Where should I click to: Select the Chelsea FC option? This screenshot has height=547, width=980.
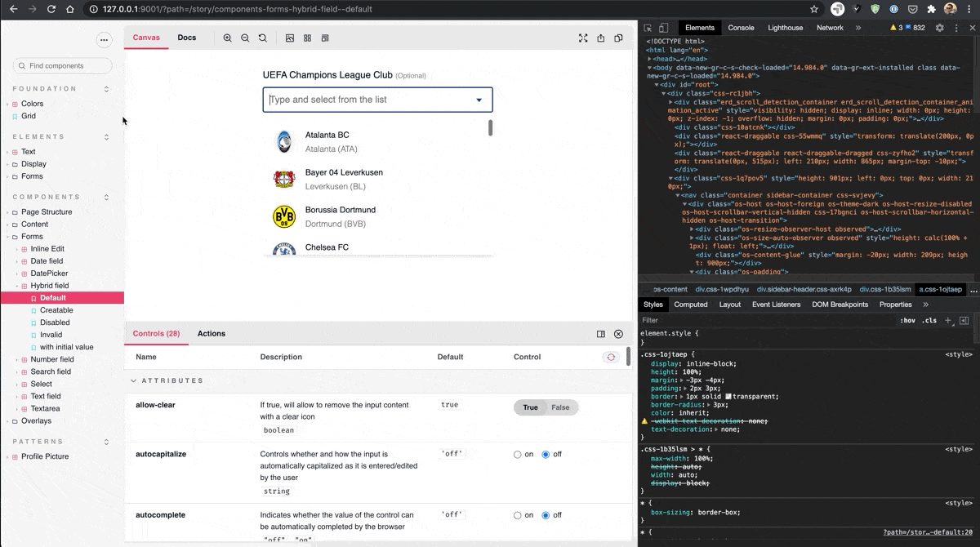click(x=377, y=247)
